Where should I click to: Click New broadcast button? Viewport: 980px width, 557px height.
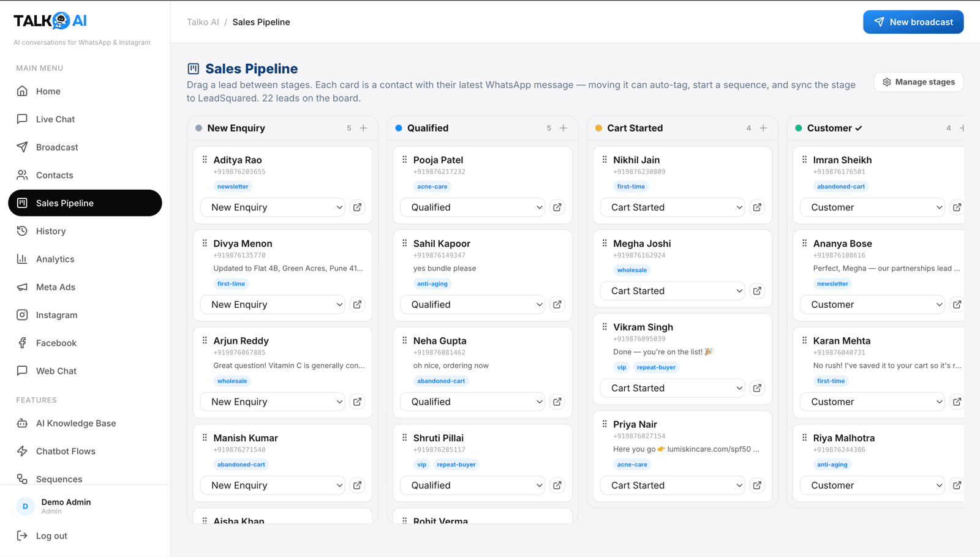913,22
